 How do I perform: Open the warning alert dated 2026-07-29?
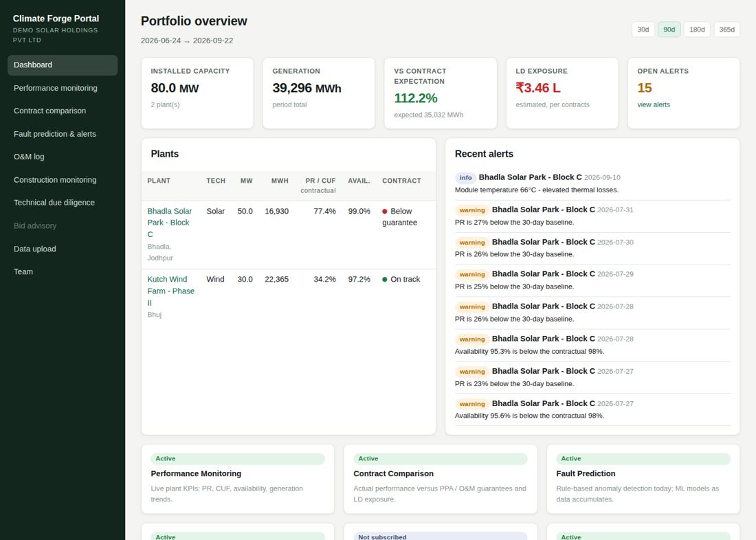pyautogui.click(x=592, y=280)
